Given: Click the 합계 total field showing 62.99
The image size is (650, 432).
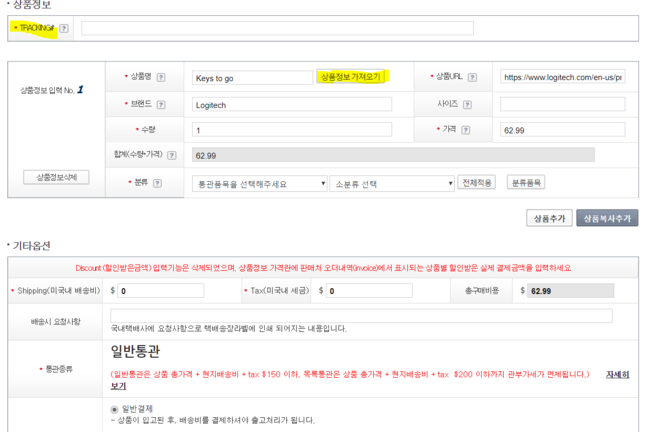Looking at the screenshot, I should click(393, 155).
